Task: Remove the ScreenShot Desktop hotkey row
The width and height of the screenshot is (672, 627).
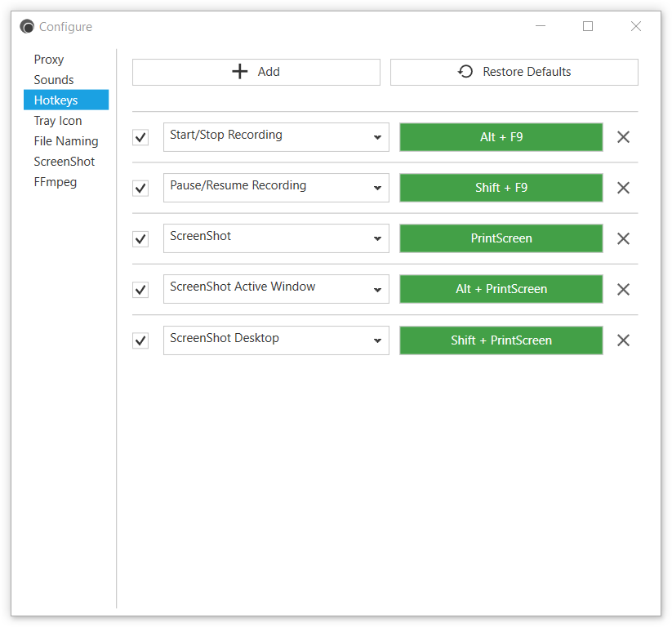Action: tap(623, 340)
